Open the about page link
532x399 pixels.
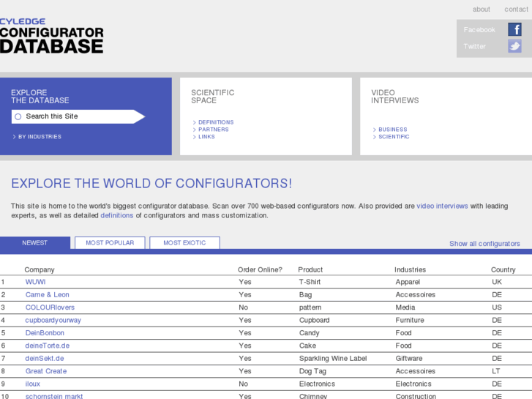pos(481,10)
